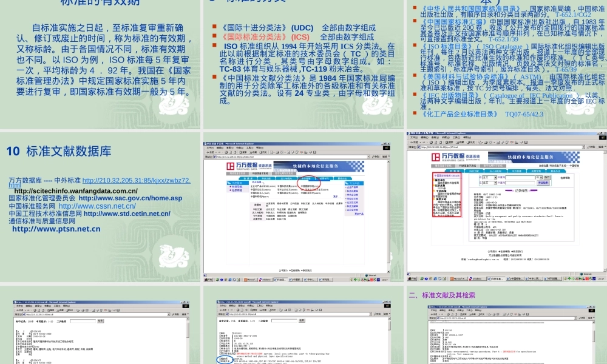Click the '10 标准文献数据库' heading

point(58,151)
